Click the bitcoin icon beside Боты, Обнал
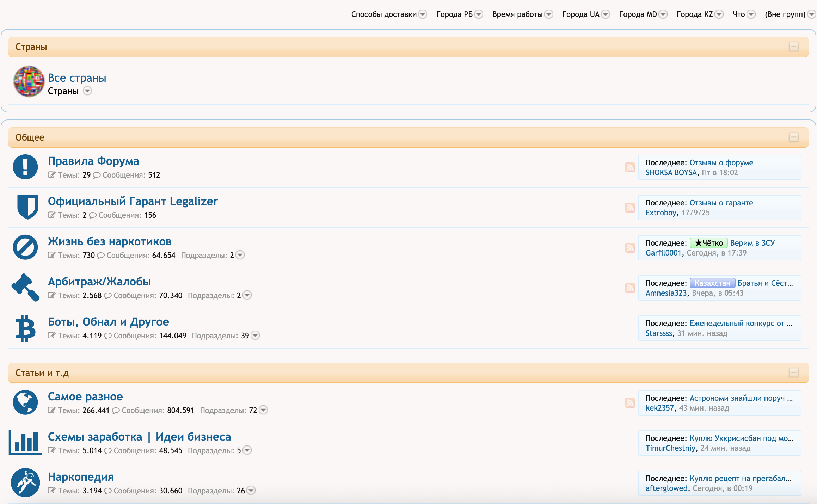This screenshot has width=817, height=504. [x=25, y=328]
